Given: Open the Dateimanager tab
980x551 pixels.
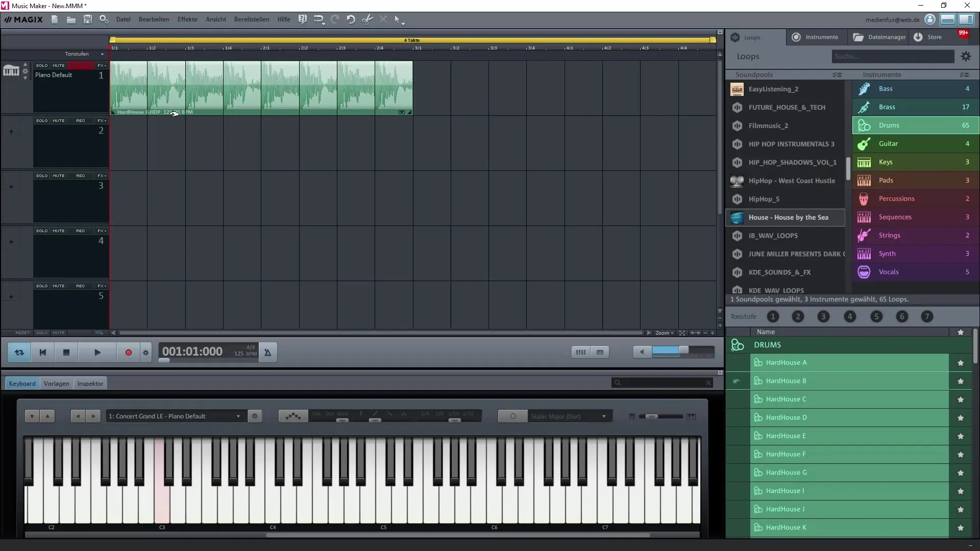Looking at the screenshot, I should 879,37.
